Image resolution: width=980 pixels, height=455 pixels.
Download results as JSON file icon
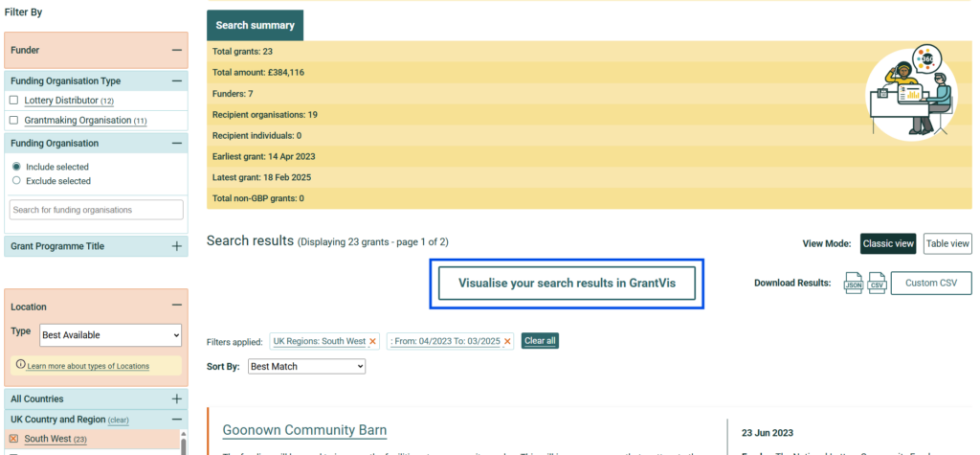coord(854,284)
